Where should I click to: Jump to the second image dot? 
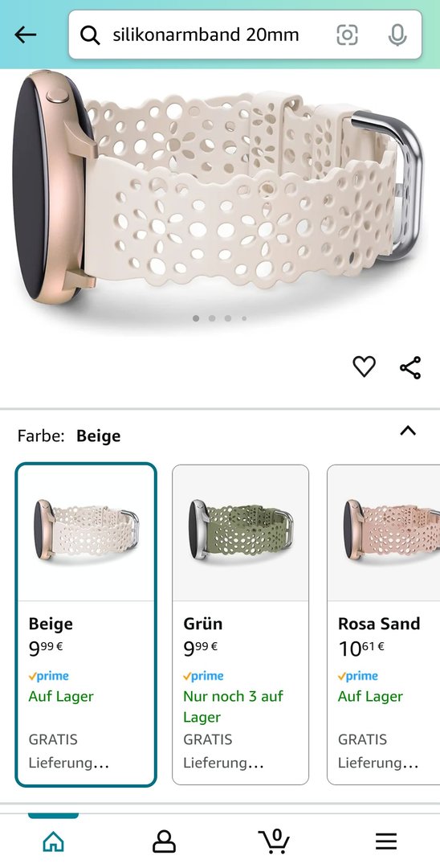pyautogui.click(x=212, y=318)
